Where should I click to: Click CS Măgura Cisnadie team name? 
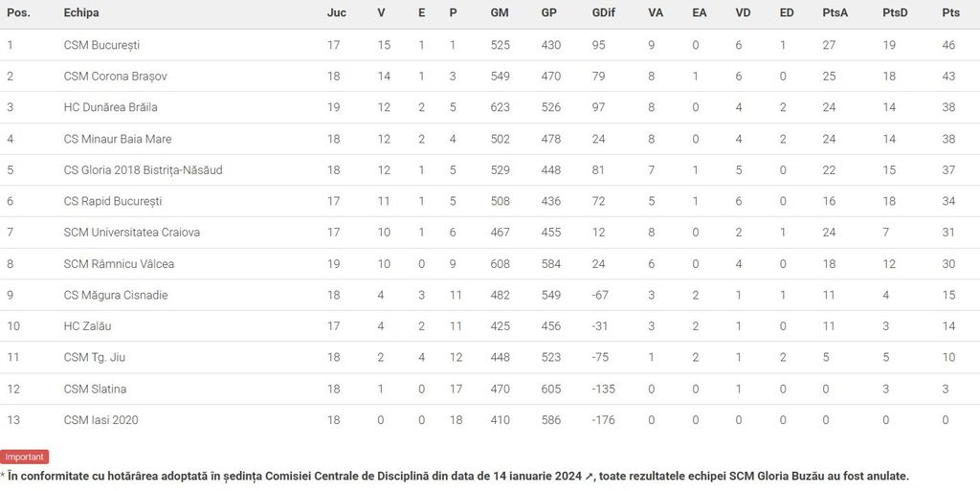pyautogui.click(x=116, y=295)
